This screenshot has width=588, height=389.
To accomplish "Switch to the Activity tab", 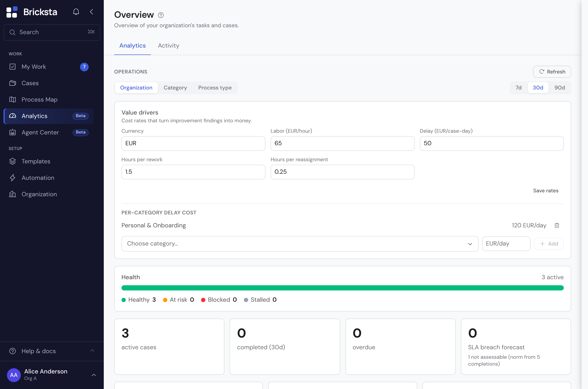I will (168, 46).
